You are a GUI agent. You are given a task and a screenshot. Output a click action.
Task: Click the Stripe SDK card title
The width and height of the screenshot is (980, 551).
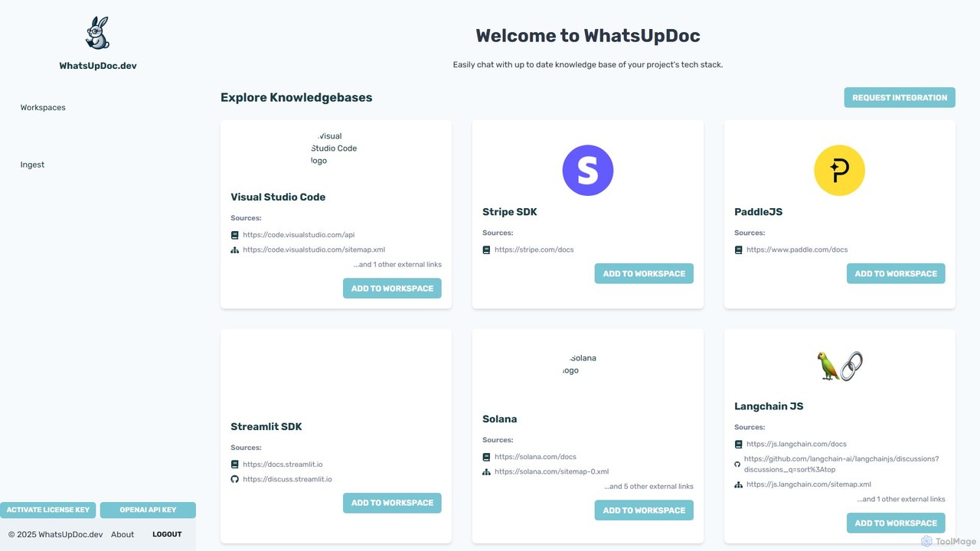(510, 212)
